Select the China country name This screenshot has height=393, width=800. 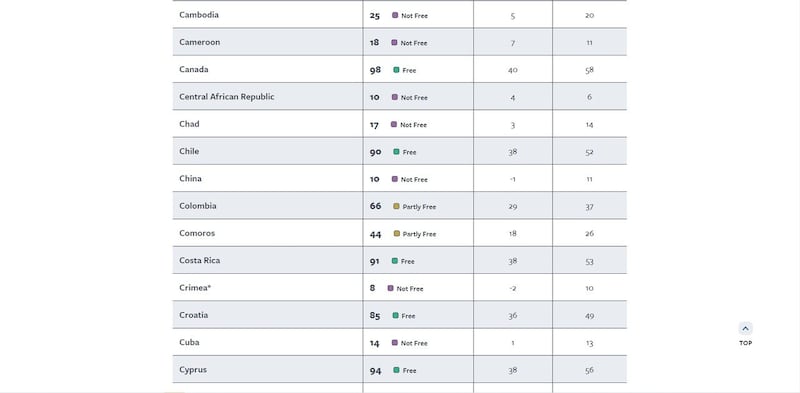190,179
